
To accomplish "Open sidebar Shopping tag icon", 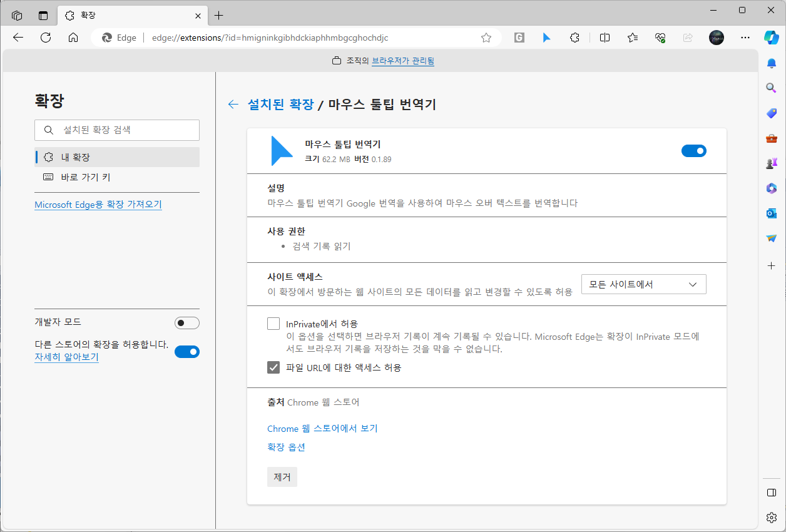I will tap(772, 113).
